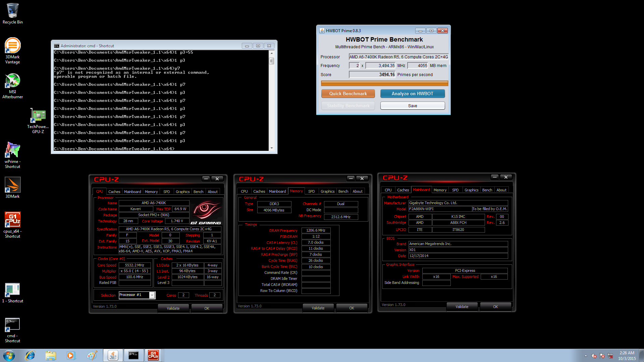Open the Action Center flag tray icon

point(602,356)
